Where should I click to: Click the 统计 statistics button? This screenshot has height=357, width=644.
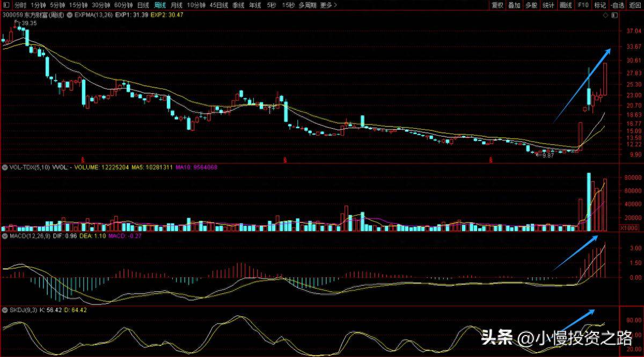548,5
